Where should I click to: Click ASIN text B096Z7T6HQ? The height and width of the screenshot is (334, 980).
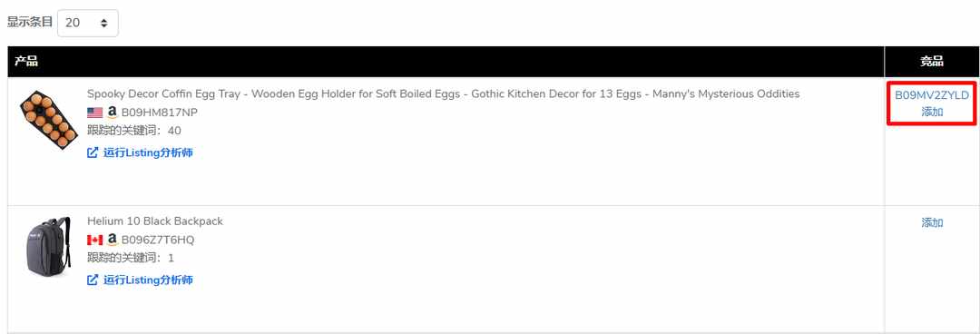tap(158, 241)
